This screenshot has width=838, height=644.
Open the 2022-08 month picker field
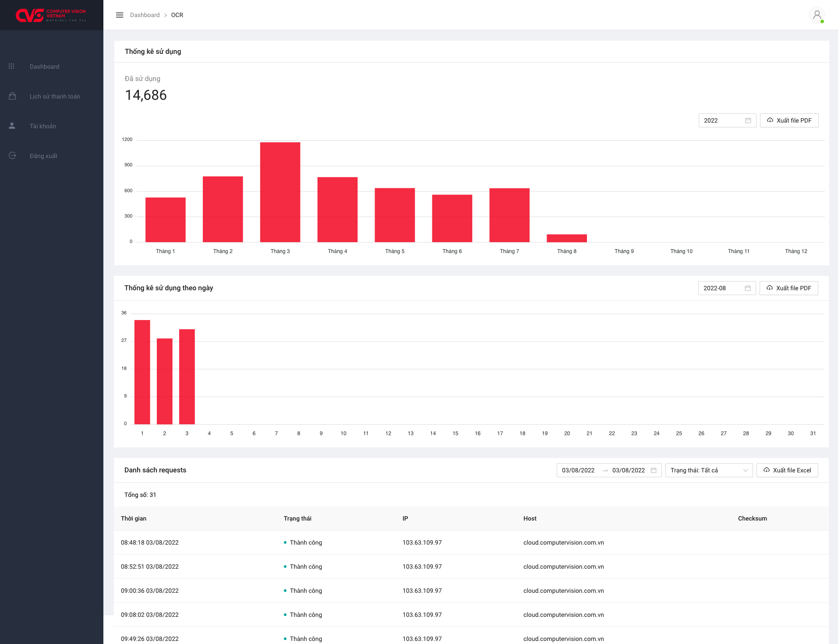click(x=727, y=288)
